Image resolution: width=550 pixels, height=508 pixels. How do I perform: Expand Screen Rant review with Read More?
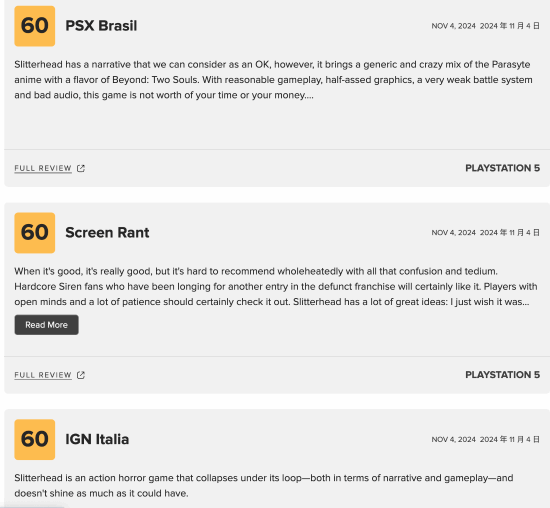(46, 325)
